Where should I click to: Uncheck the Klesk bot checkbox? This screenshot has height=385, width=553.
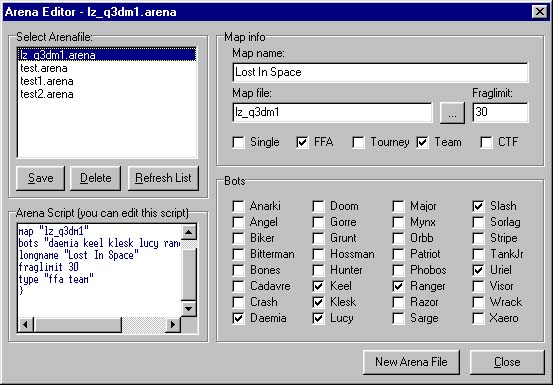[318, 302]
